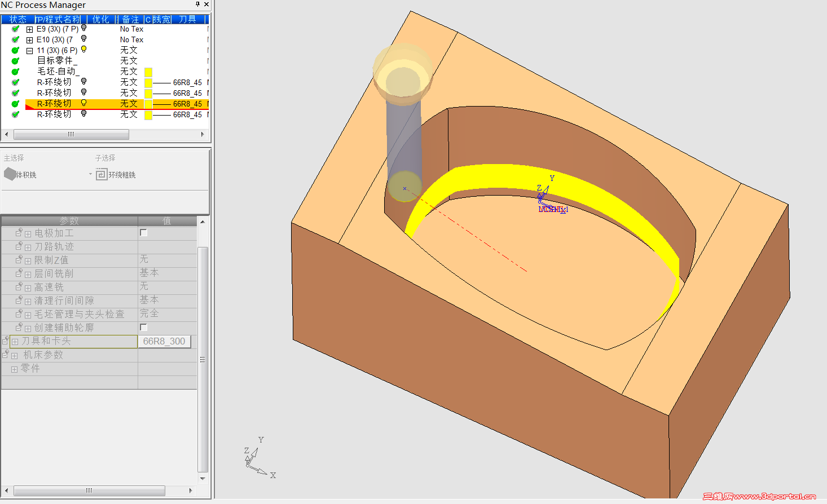The width and height of the screenshot is (827, 504).
Task: Click the process list horizontal scrollbar thumb
Action: coord(71,134)
